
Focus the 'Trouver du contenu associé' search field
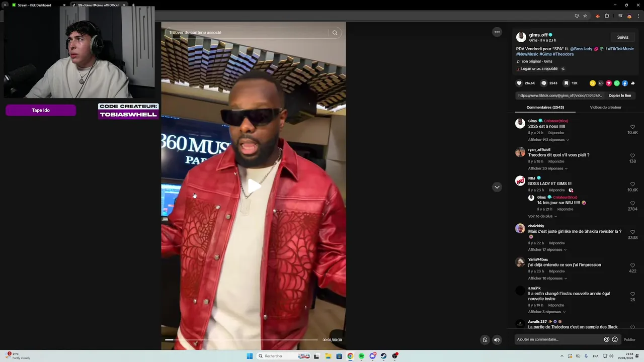(247, 33)
